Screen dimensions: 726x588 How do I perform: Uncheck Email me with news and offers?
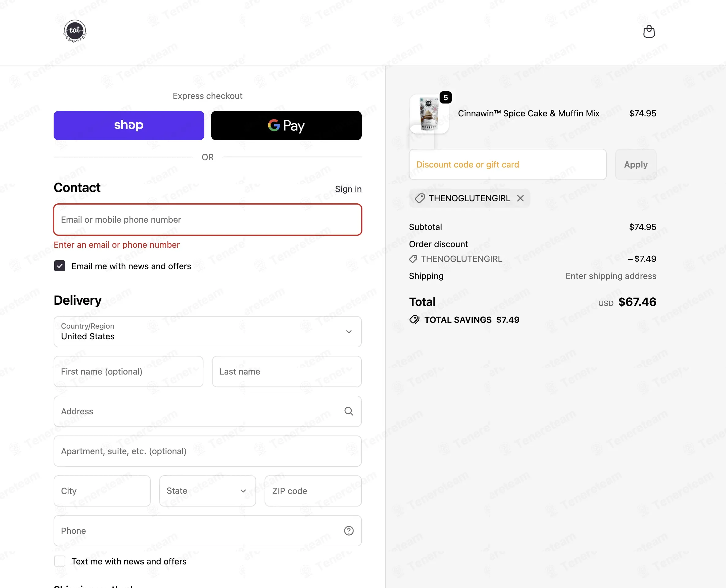click(60, 266)
